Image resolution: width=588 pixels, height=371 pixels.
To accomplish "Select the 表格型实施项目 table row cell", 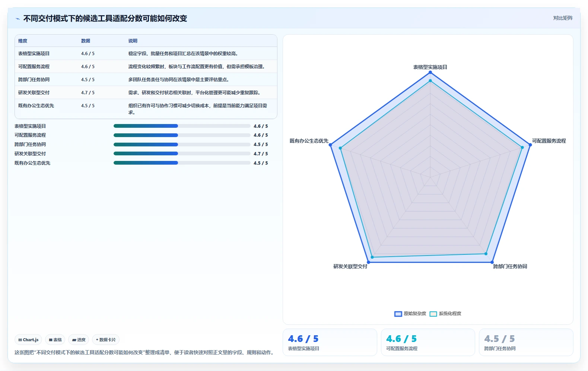I will [34, 54].
